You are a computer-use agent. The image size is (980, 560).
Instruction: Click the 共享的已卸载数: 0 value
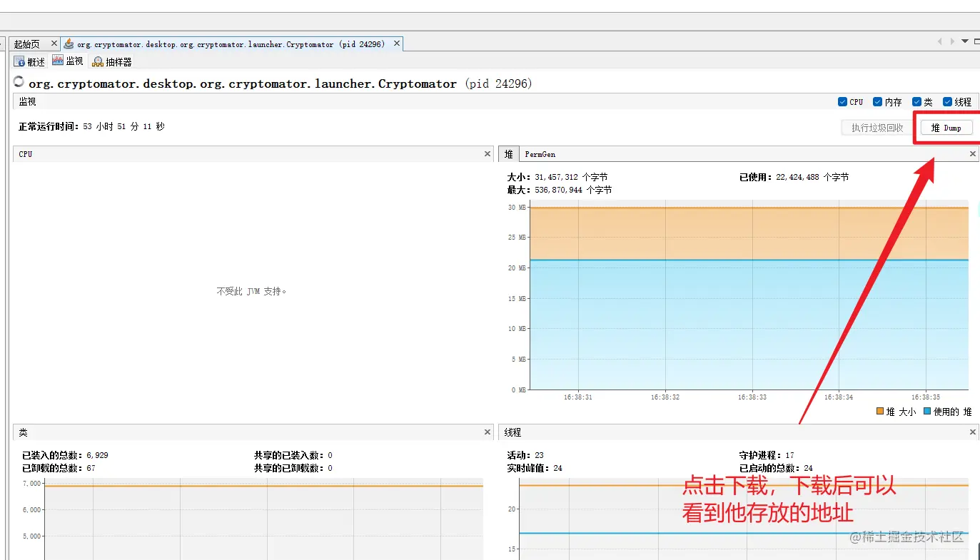[293, 468]
